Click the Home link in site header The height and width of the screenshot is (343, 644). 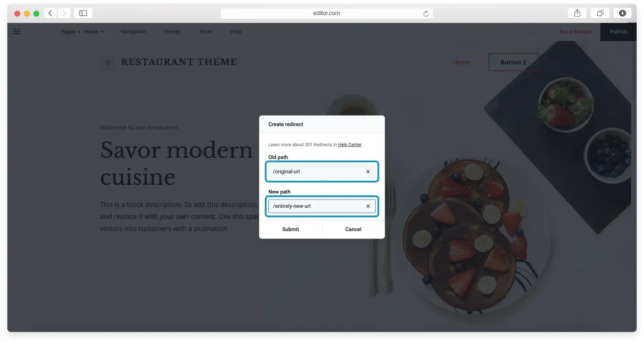pos(461,62)
